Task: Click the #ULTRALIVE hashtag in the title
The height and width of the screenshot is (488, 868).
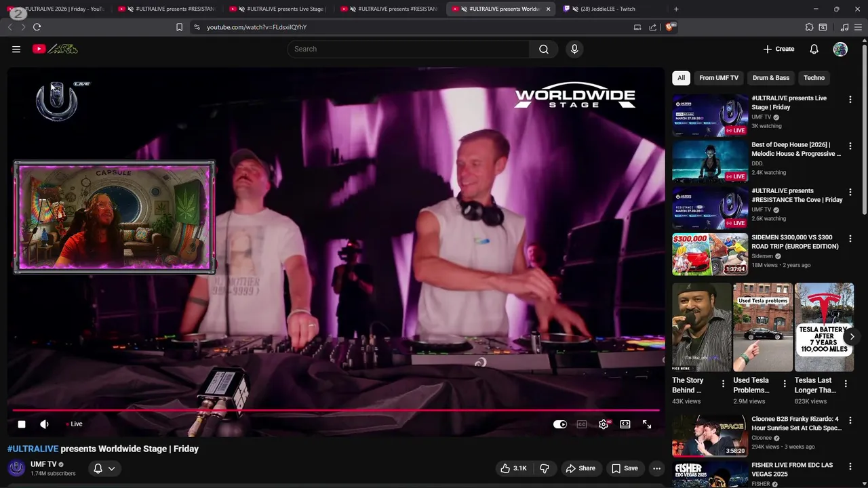Action: point(33,449)
